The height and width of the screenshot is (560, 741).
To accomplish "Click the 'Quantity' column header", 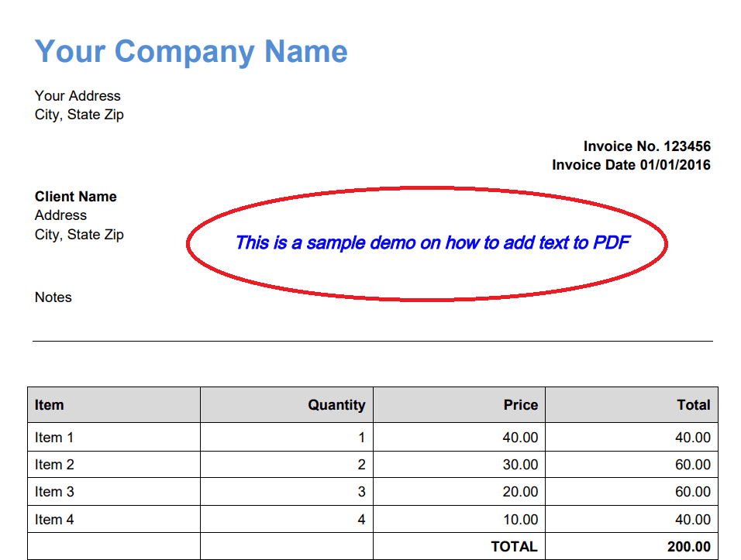I will coord(336,404).
